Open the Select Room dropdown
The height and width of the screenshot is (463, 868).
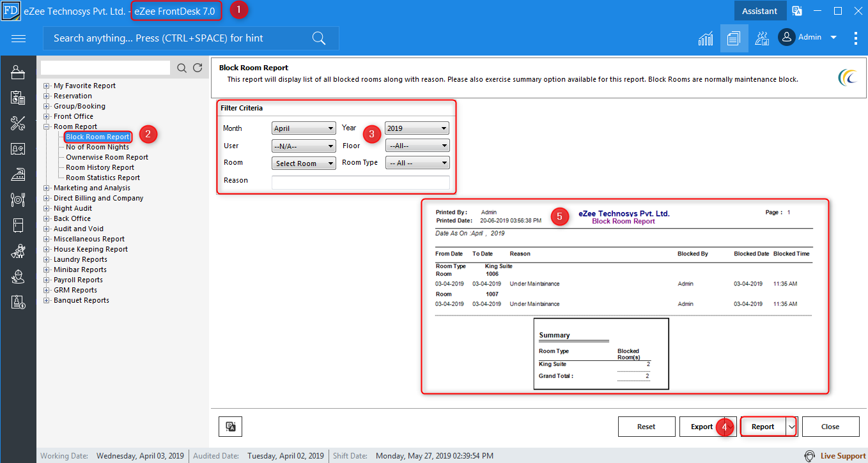click(304, 163)
